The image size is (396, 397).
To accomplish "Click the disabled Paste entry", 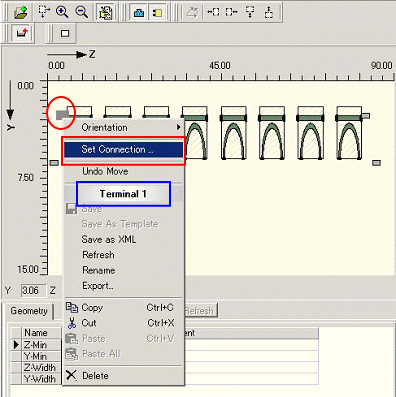I will [x=123, y=338].
